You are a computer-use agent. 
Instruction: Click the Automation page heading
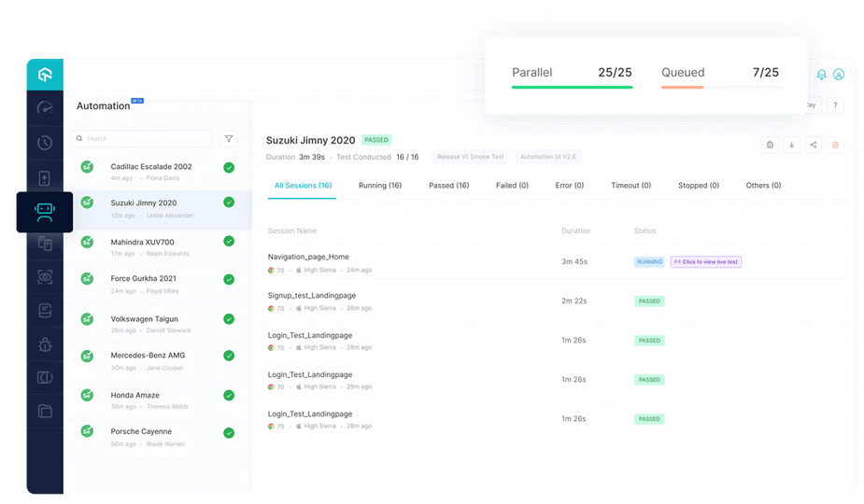pyautogui.click(x=103, y=105)
